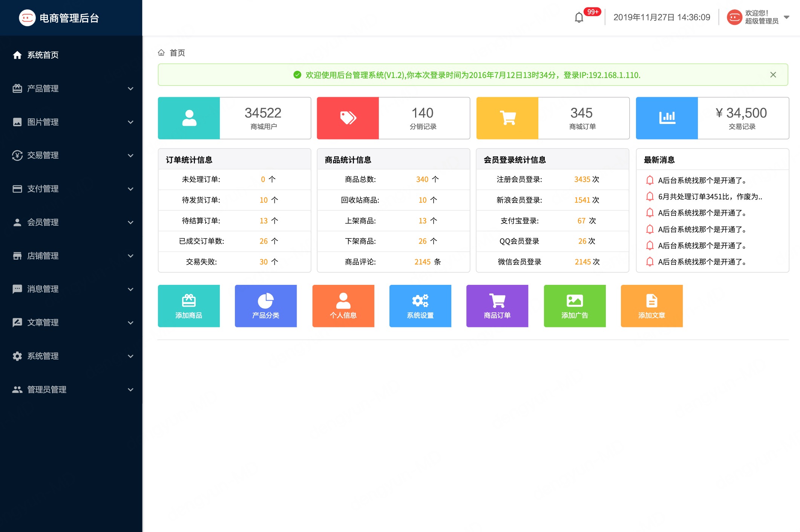Image resolution: width=800 pixels, height=532 pixels.
Task: Select the 会员管理 sidebar item
Action: 43,222
